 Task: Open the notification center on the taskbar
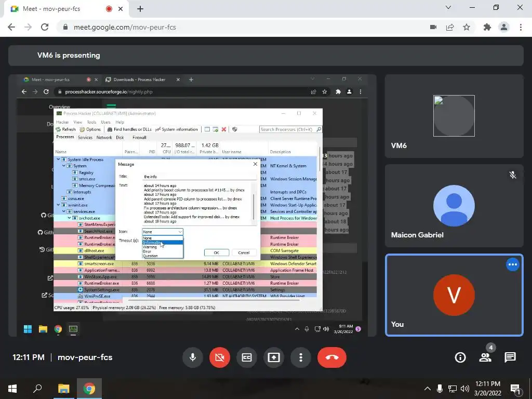pyautogui.click(x=515, y=389)
